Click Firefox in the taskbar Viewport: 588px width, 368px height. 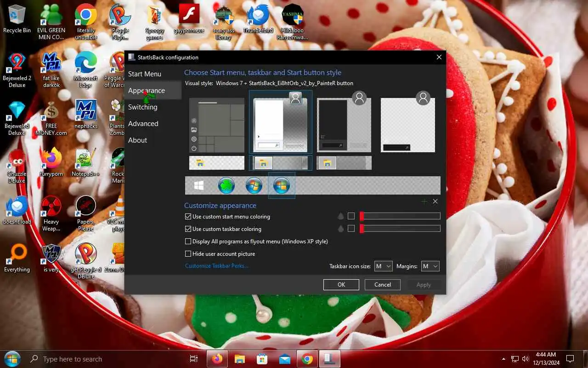(x=217, y=359)
